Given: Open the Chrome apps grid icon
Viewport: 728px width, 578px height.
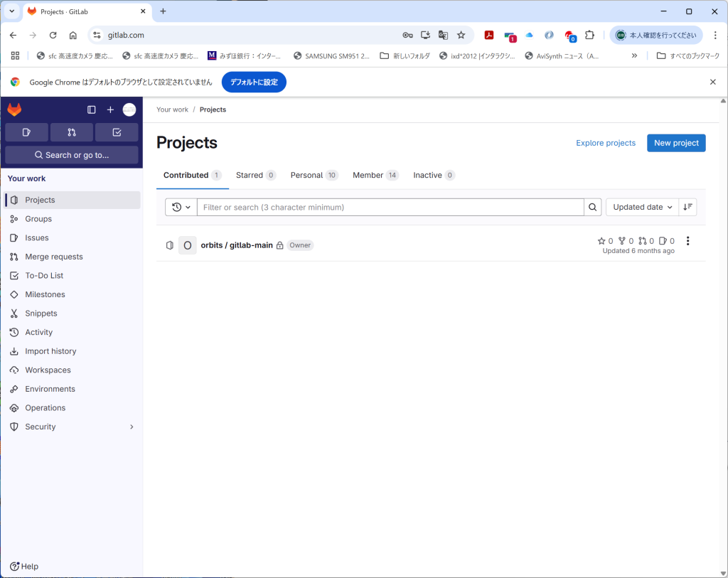Looking at the screenshot, I should 16,55.
